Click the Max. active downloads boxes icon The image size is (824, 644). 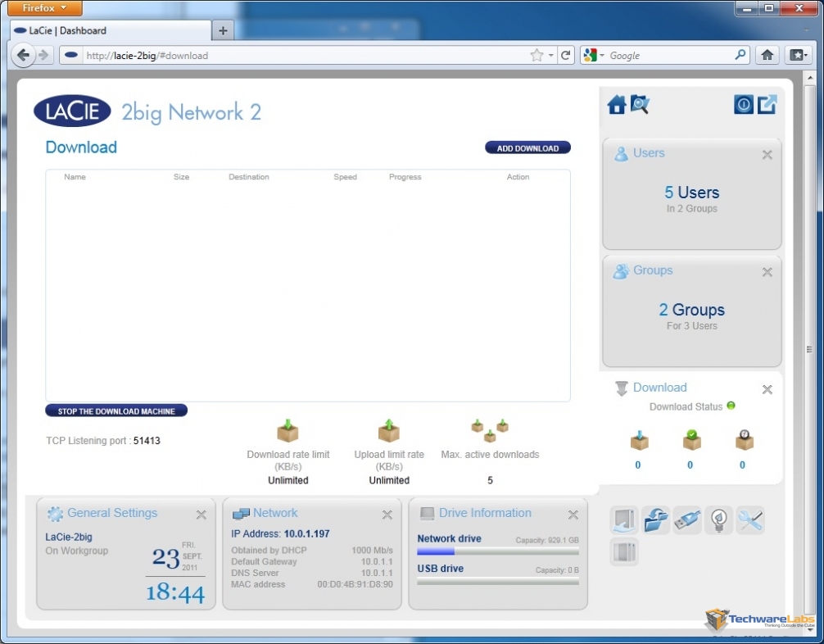[x=490, y=430]
